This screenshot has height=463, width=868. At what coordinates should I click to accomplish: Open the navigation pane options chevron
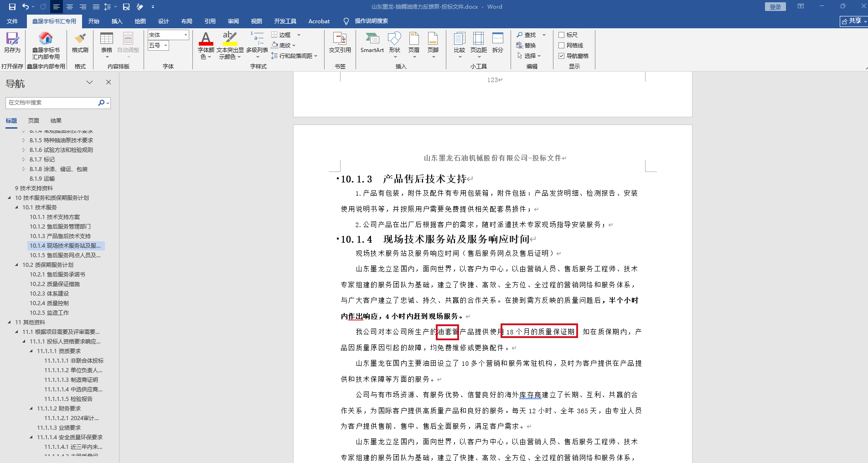(x=90, y=82)
